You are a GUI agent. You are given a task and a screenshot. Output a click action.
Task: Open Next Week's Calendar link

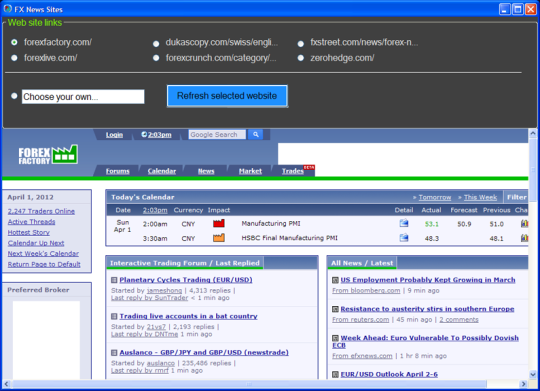43,254
